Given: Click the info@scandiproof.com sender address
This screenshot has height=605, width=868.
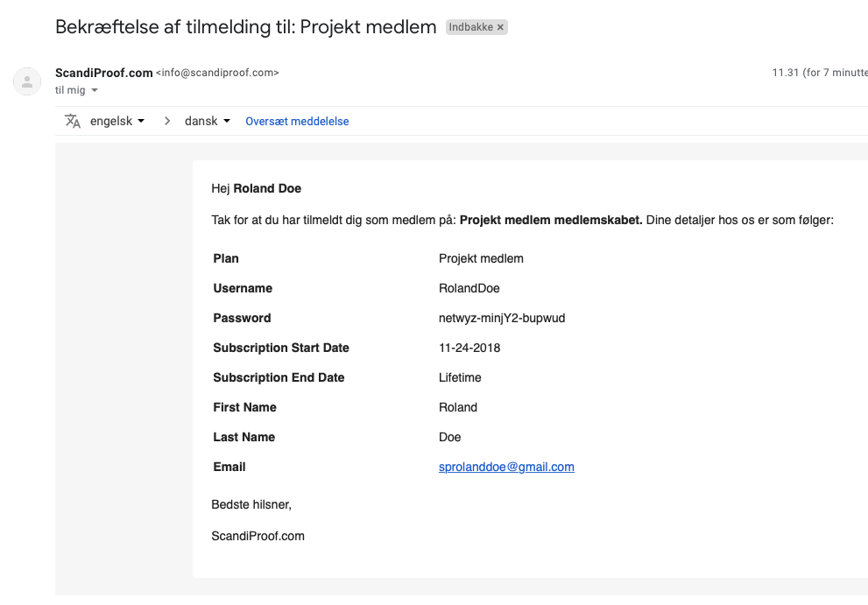Looking at the screenshot, I should point(217,73).
